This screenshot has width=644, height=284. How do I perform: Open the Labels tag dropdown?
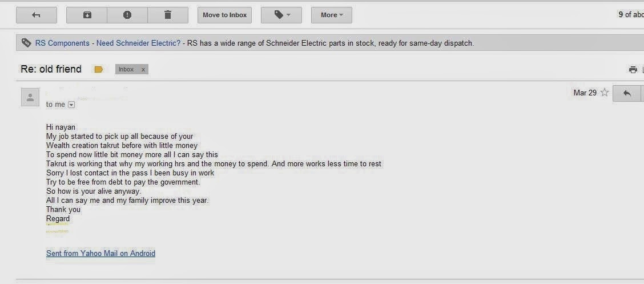coord(282,15)
